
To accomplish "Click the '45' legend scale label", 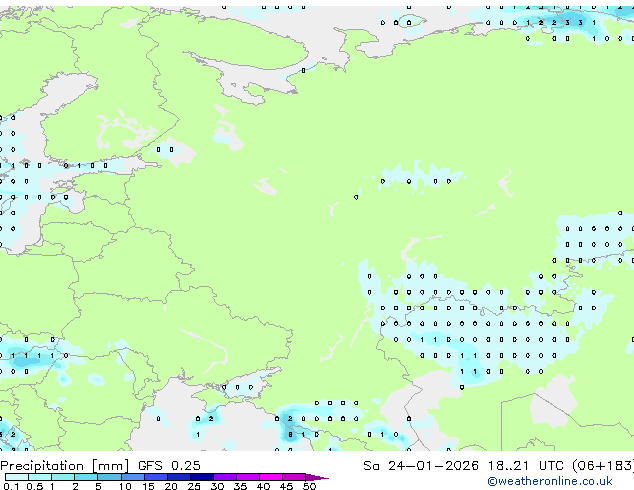I will pyautogui.click(x=286, y=486).
